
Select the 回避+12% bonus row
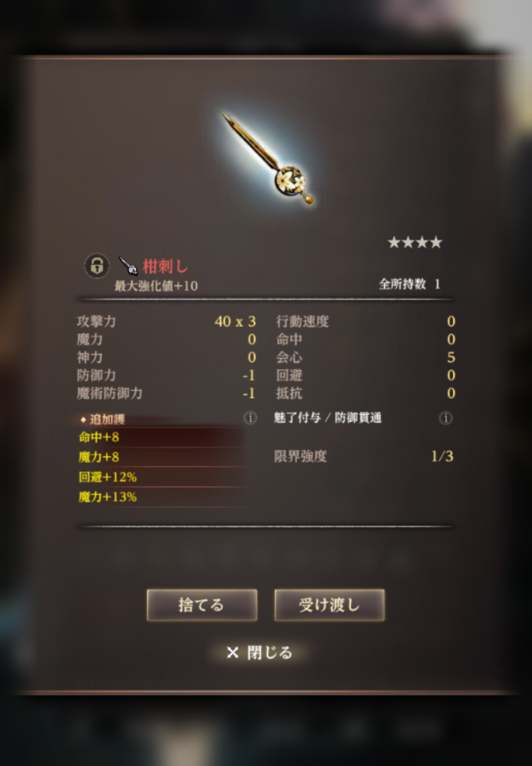pos(162,477)
